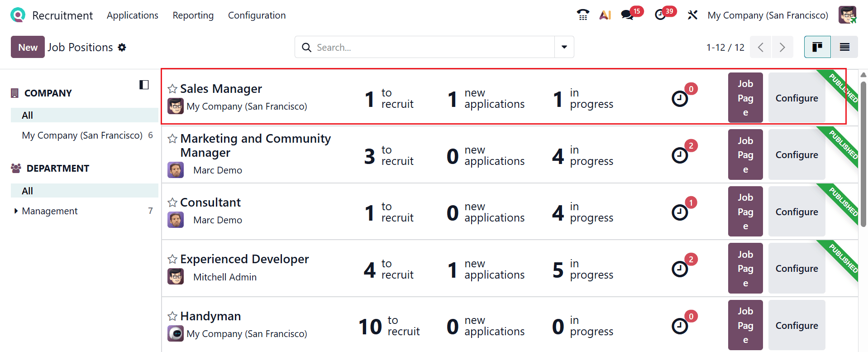Click Mitchell Admin avatar on Experienced Developer
Image resolution: width=868 pixels, height=352 pixels.
coord(176,277)
